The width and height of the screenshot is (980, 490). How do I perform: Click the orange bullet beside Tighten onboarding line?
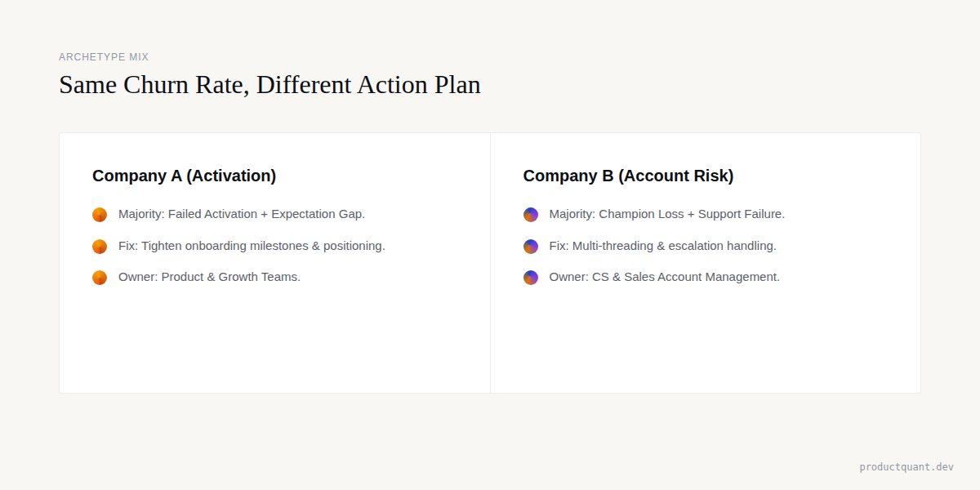coord(100,246)
